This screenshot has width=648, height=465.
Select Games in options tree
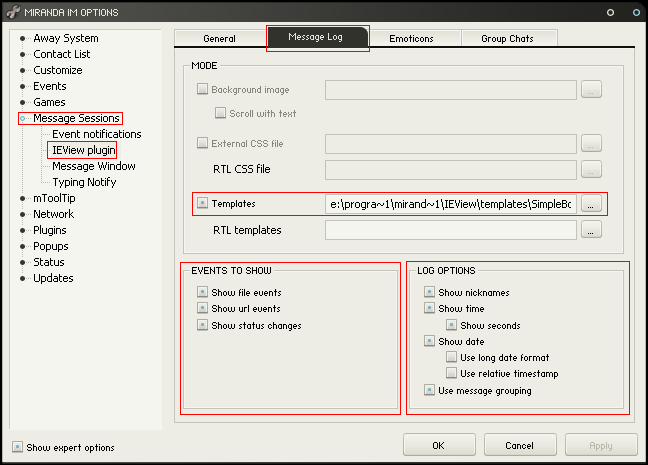(x=49, y=102)
